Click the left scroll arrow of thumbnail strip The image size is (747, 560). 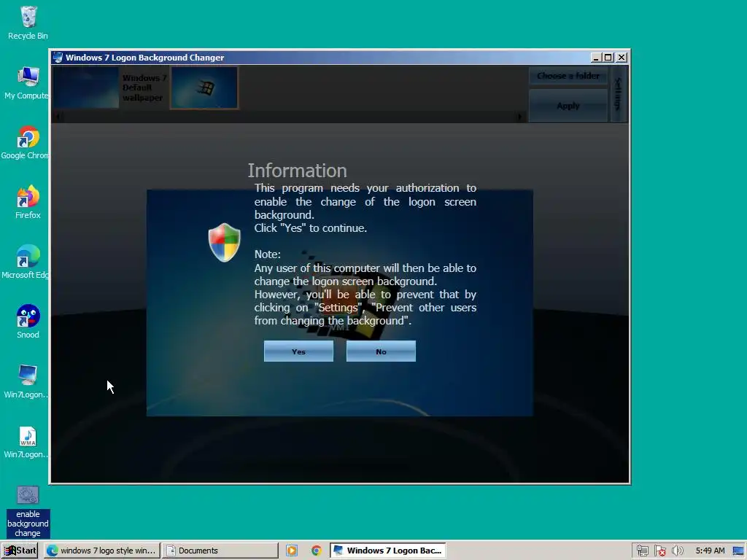[58, 116]
